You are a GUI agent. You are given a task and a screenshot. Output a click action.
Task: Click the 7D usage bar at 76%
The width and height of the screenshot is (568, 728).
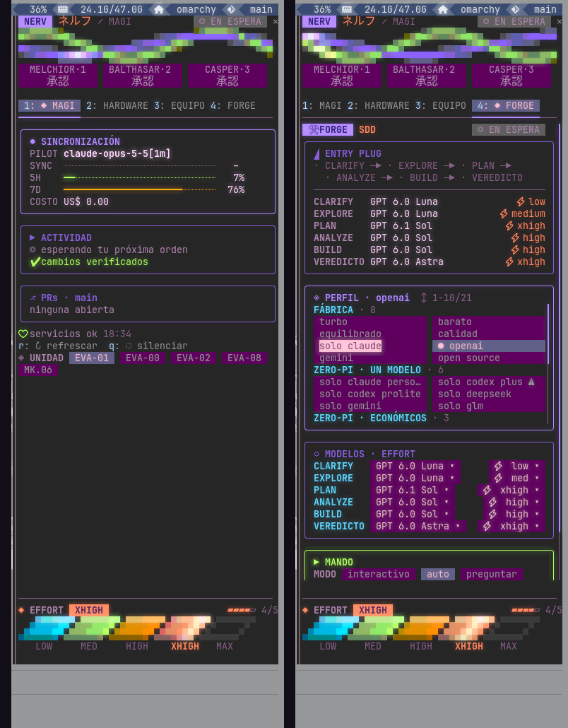tap(139, 189)
